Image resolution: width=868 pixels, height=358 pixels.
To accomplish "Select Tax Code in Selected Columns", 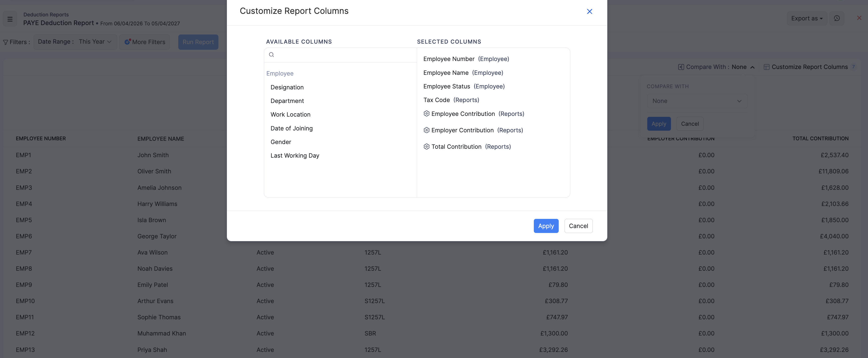I will pyautogui.click(x=451, y=100).
